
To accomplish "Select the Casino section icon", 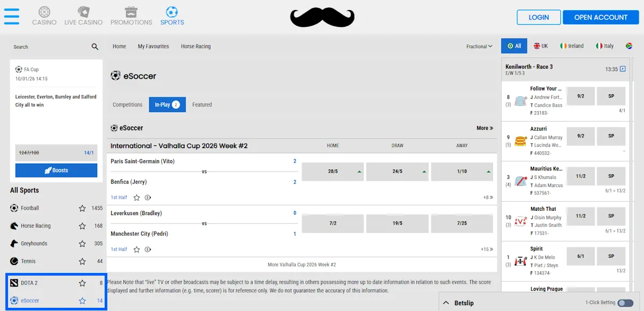I will point(44,11).
